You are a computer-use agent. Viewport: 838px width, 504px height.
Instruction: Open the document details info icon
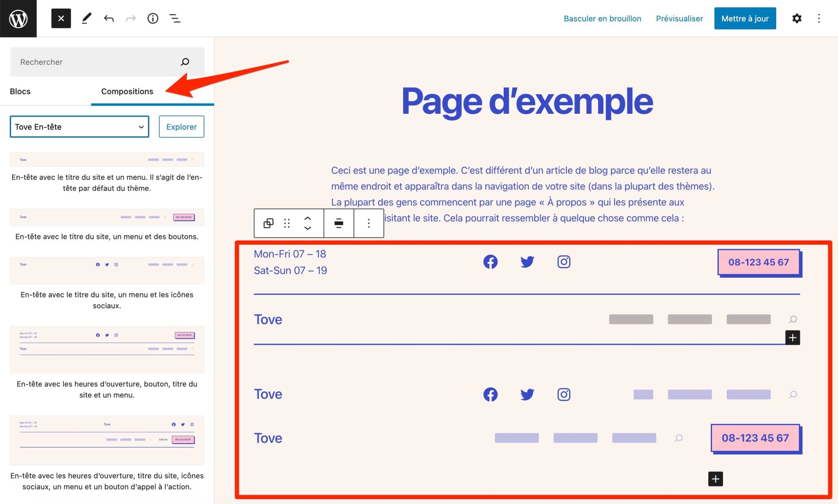click(153, 18)
